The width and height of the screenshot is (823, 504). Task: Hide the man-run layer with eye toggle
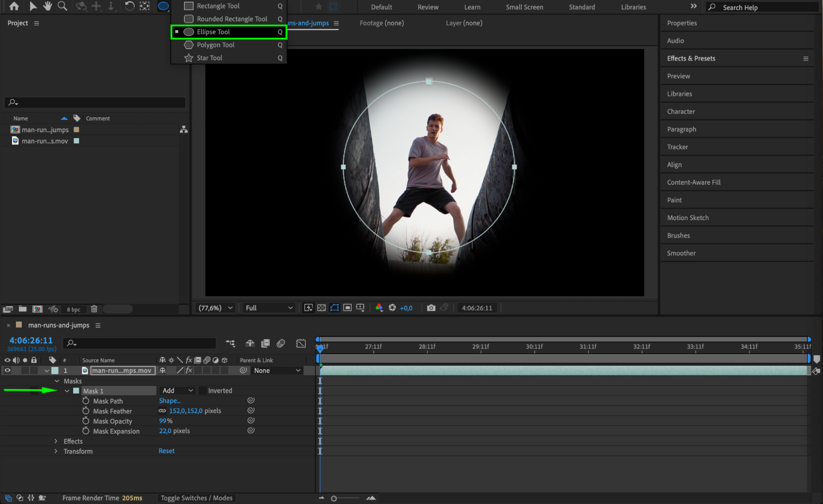(x=7, y=370)
